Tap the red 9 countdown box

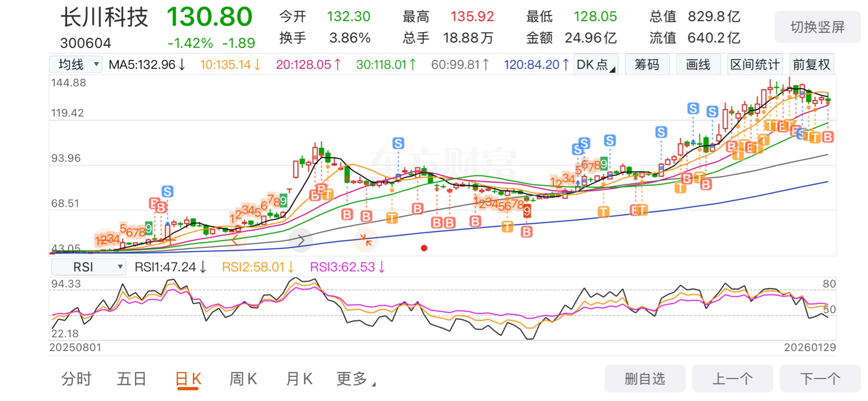pos(527,211)
